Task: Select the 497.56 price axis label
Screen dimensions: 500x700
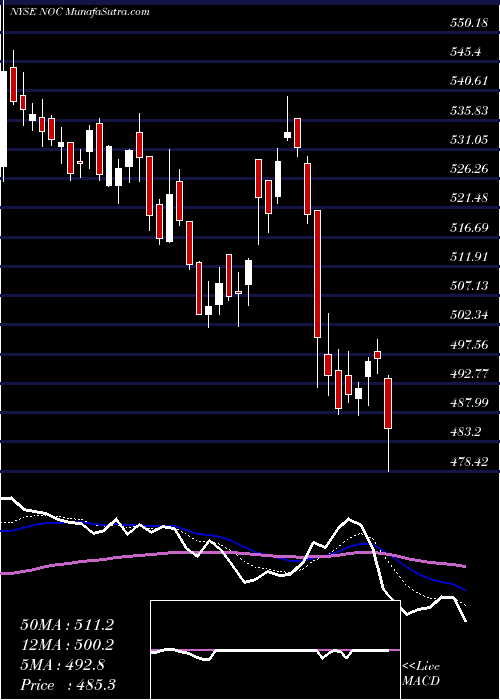Action: [470, 345]
